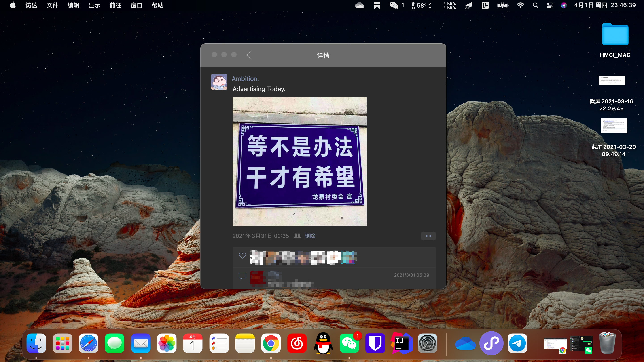Launch Google Chrome from the Dock
This screenshot has height=362, width=644.
click(x=271, y=343)
